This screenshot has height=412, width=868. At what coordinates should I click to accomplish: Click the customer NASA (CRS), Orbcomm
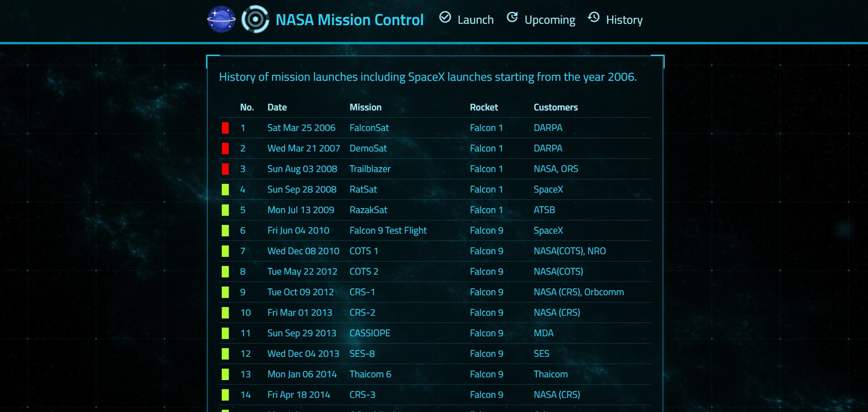coord(579,292)
